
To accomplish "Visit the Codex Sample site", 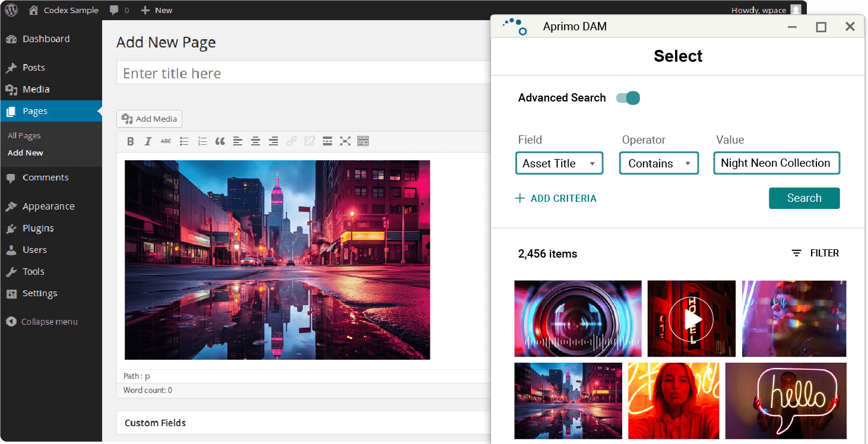I will (64, 10).
